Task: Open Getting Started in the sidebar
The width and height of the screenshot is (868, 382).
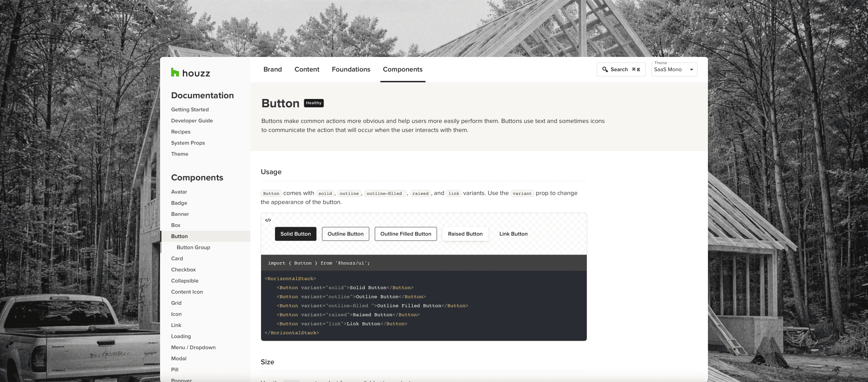Action: (x=190, y=110)
